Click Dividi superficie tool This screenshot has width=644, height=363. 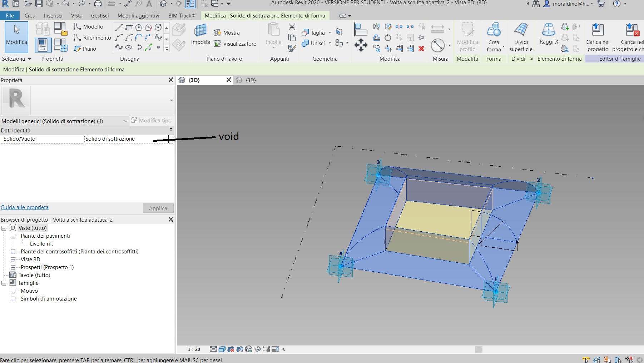coord(521,37)
